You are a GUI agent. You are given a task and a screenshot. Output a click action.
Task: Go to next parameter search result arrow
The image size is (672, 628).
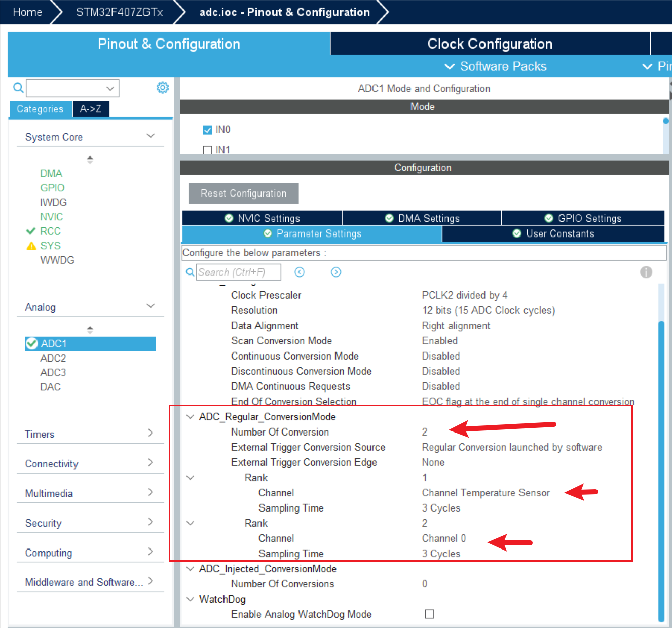pos(336,272)
